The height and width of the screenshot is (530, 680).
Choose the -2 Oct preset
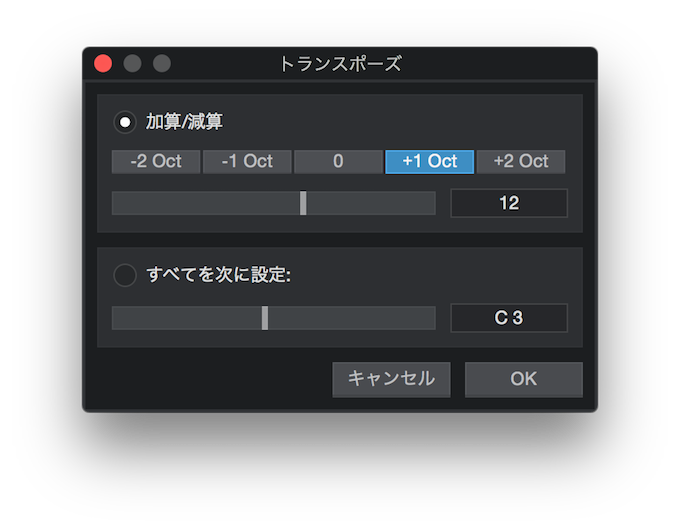pyautogui.click(x=156, y=162)
